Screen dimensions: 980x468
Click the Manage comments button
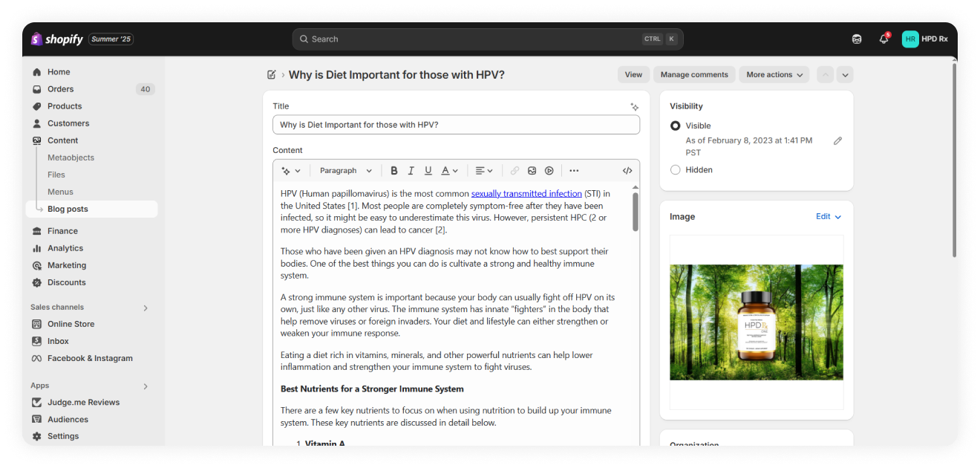click(x=694, y=75)
